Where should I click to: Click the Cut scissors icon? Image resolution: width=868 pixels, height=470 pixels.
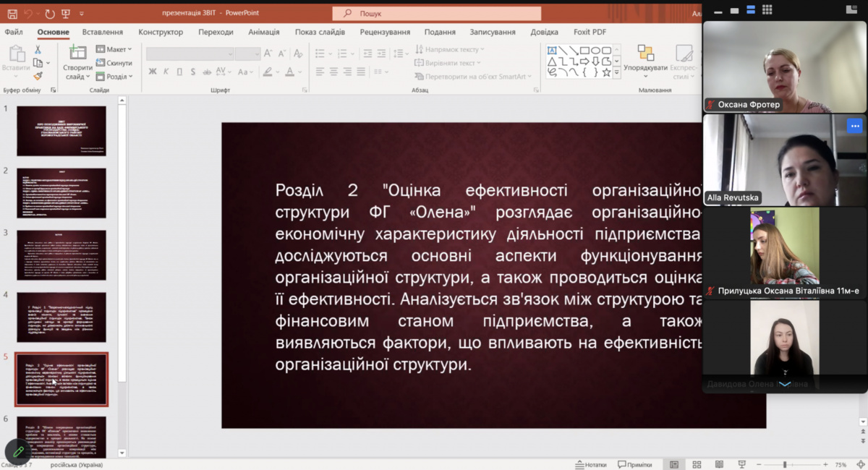[38, 49]
